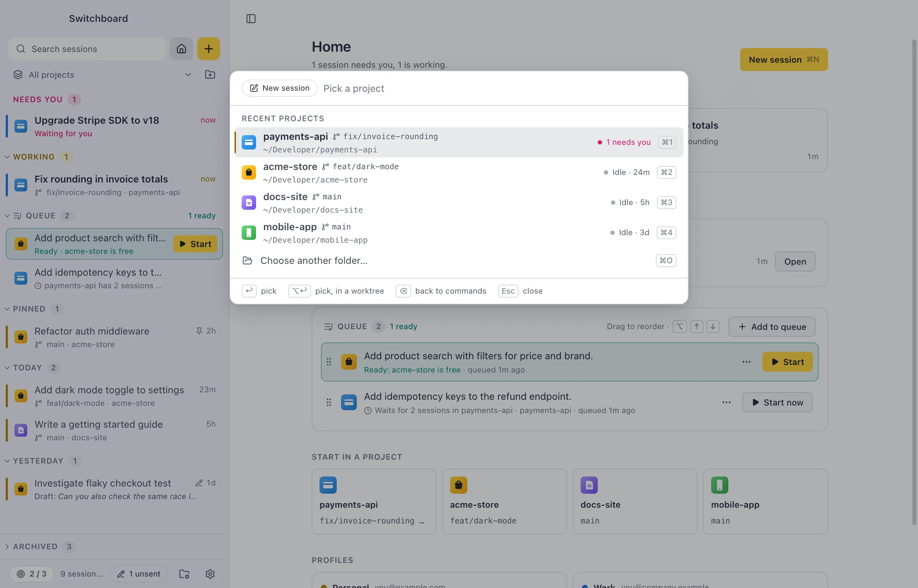
Task: Click the New session chip in palette
Action: click(280, 88)
